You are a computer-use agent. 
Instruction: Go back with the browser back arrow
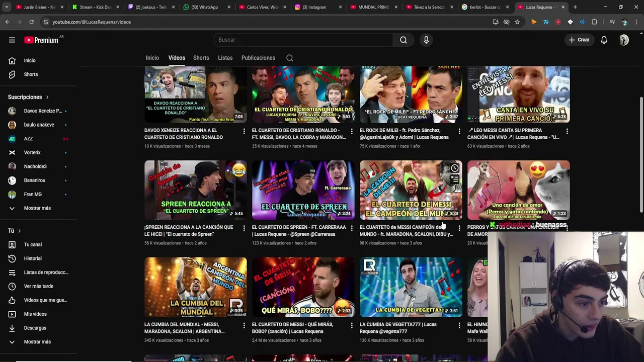(x=8, y=22)
